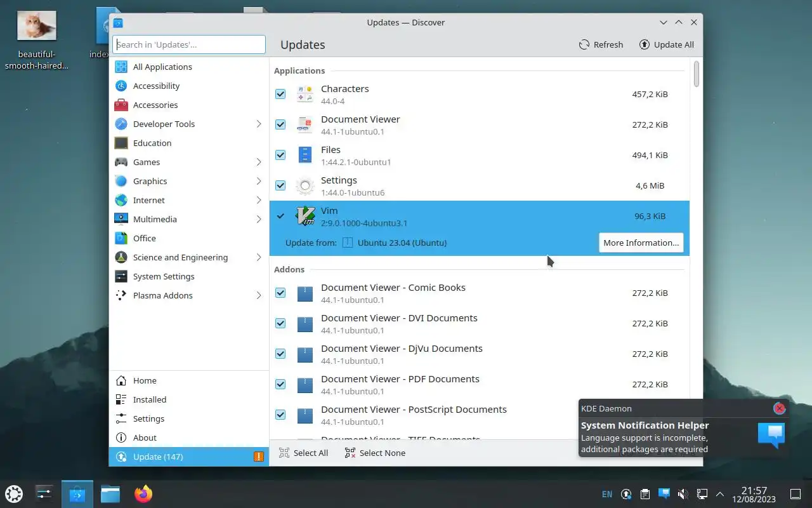
Task: Select Education category
Action: pos(189,143)
